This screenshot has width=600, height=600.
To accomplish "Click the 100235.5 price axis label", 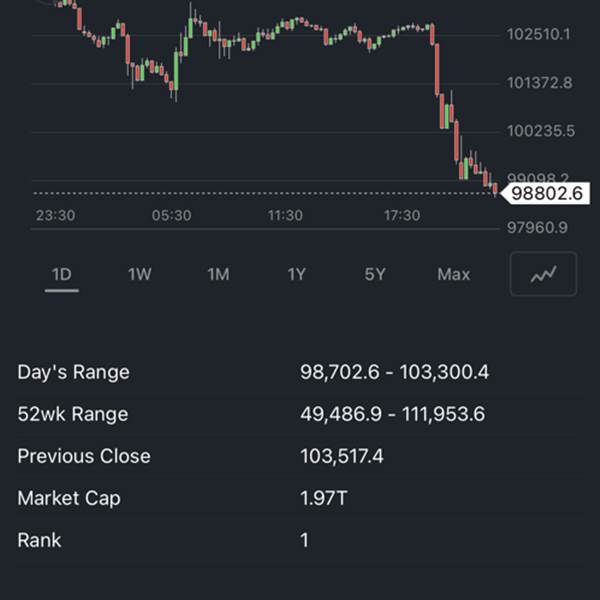I will click(x=541, y=131).
